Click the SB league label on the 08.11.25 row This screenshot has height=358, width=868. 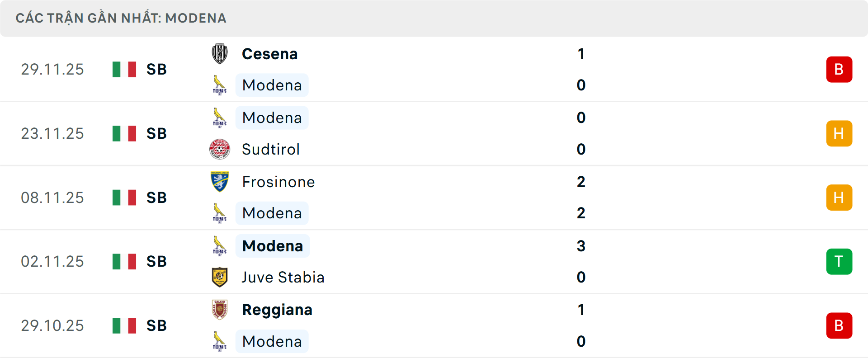point(156,198)
